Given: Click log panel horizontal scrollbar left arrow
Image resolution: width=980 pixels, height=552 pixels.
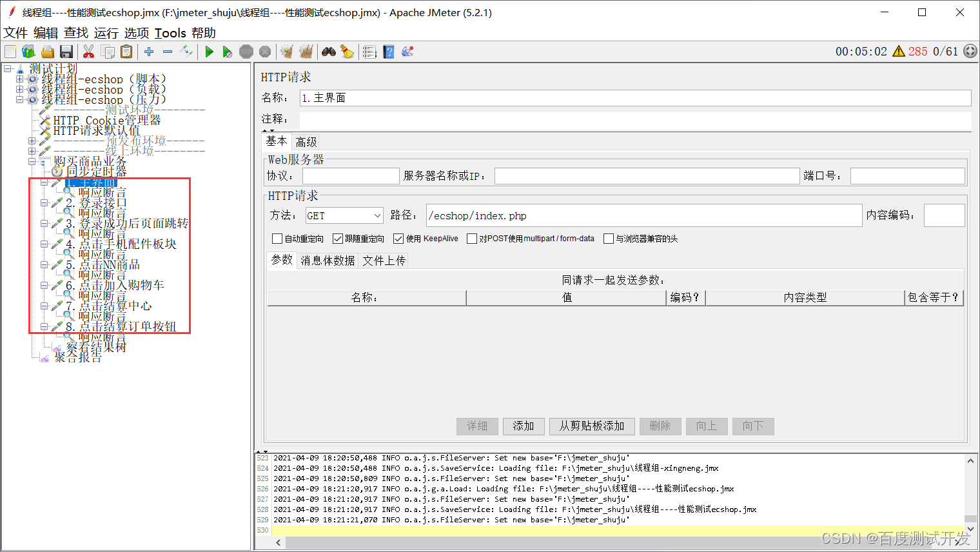Looking at the screenshot, I should pyautogui.click(x=279, y=543).
